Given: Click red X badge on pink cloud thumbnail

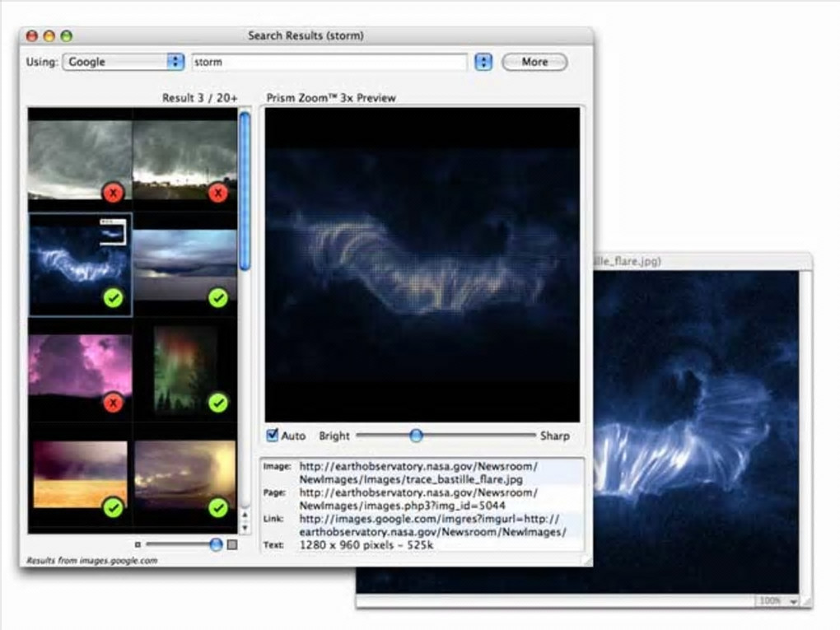Looking at the screenshot, I should 113,403.
